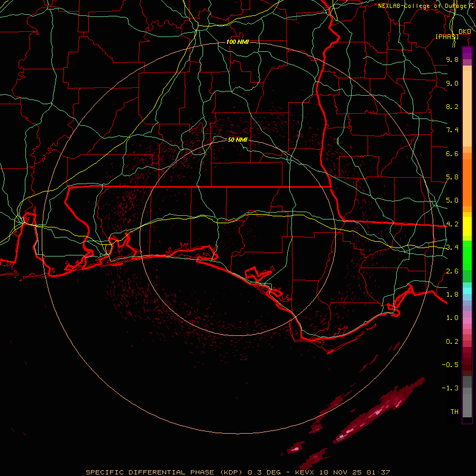Click the TH label on the legend

pyautogui.click(x=454, y=412)
